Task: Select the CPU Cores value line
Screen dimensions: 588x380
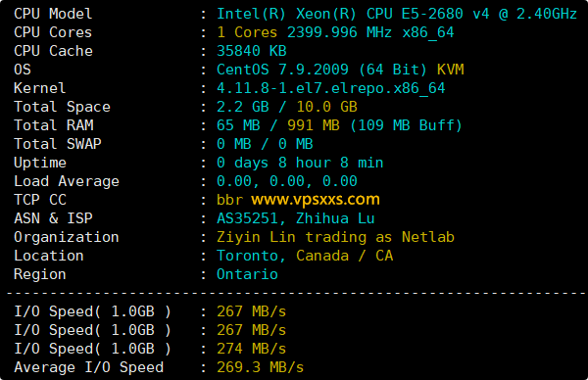Action: tap(335, 32)
